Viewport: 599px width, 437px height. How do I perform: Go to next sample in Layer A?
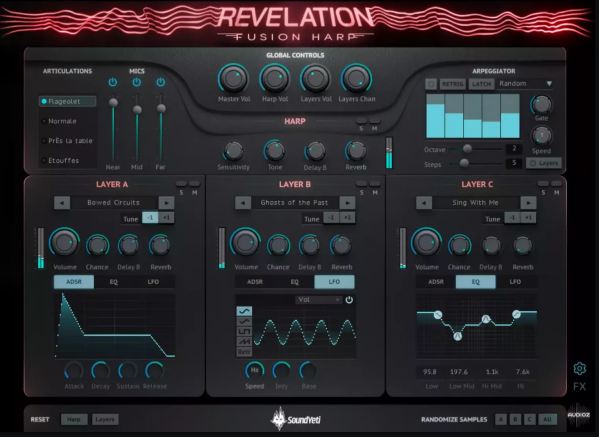pos(166,202)
